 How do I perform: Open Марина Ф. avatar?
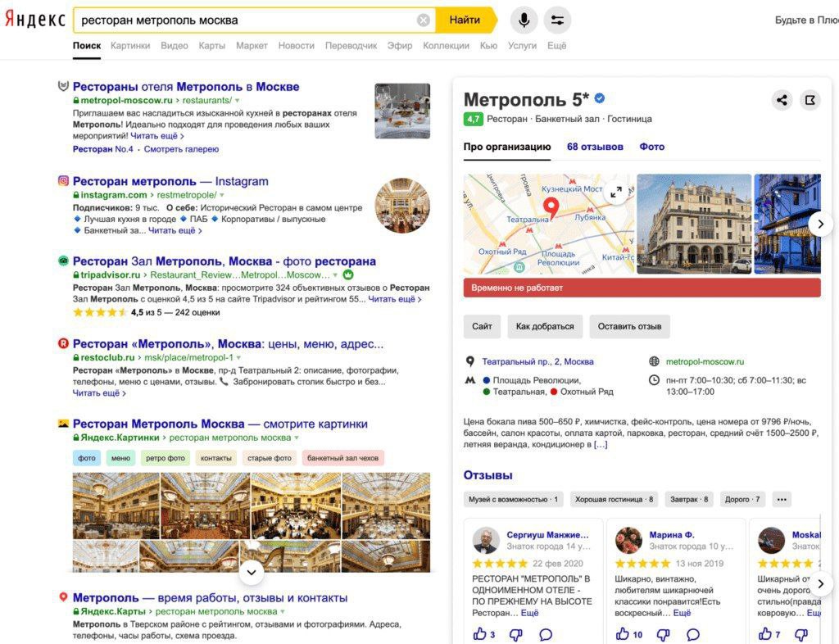[628, 540]
